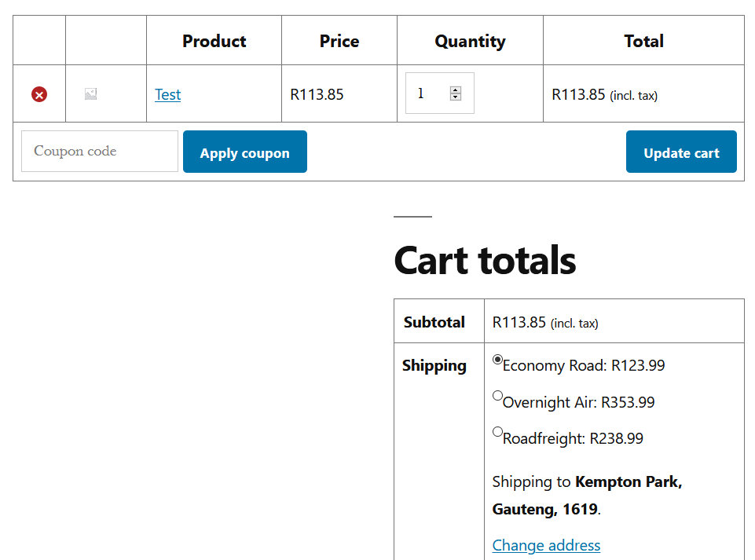This screenshot has width=755, height=560.
Task: Click the Cart totals heading
Action: [x=485, y=260]
